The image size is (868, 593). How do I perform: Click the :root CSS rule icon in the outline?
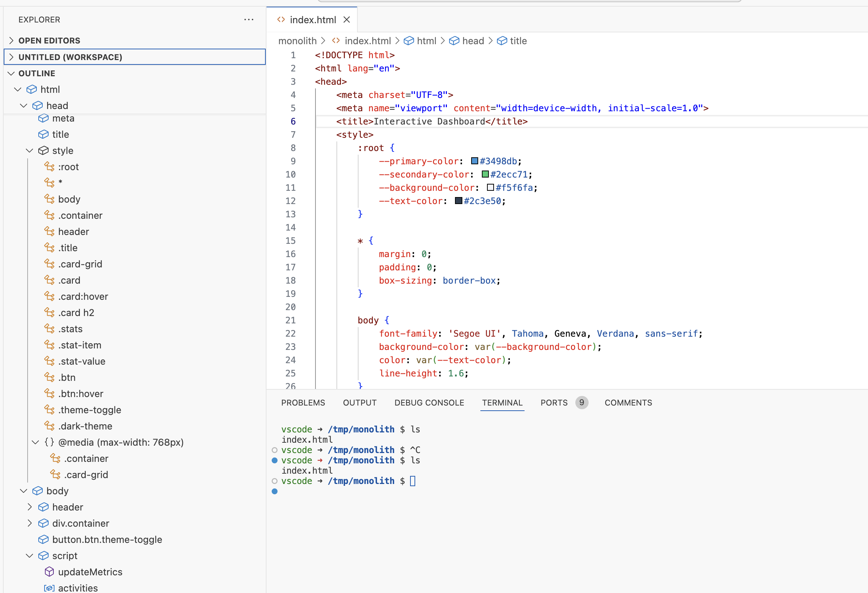click(x=49, y=166)
